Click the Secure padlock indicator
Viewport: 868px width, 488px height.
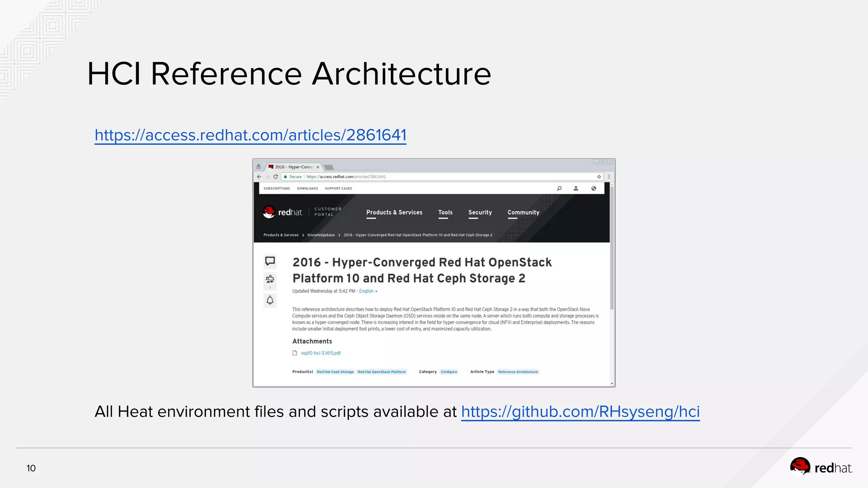point(293,177)
